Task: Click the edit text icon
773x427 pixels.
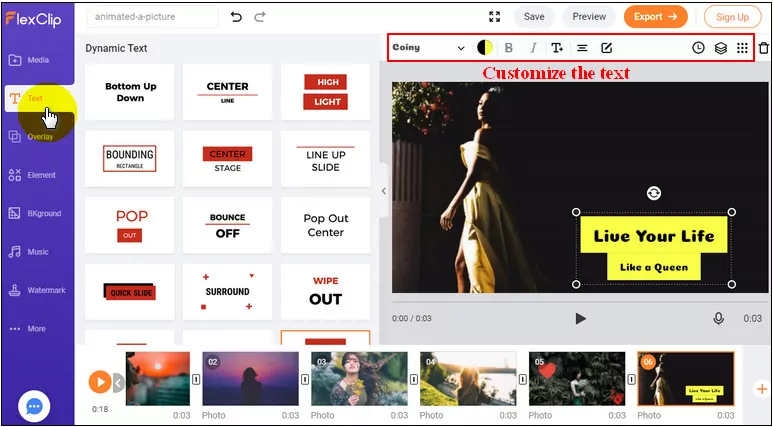Action: pyautogui.click(x=606, y=48)
